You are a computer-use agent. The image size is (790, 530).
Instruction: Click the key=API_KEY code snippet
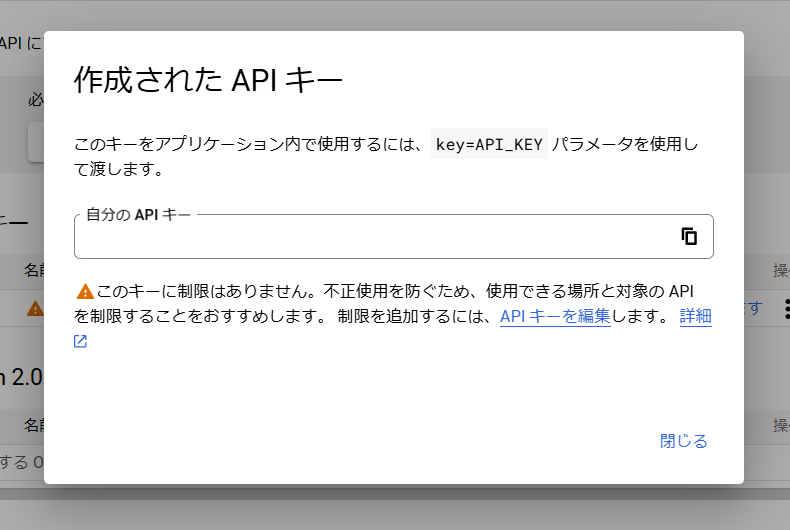pyautogui.click(x=489, y=144)
